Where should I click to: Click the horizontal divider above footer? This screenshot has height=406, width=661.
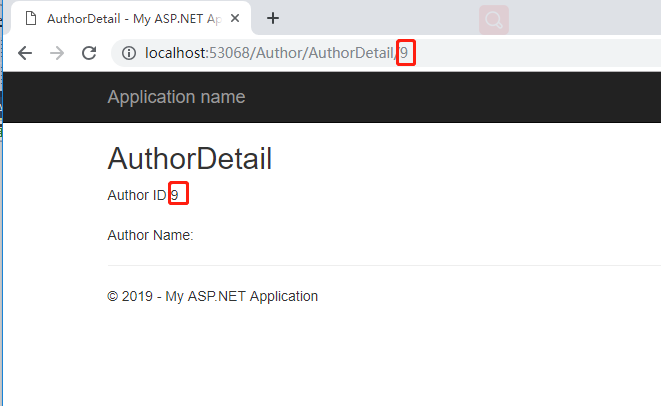coord(380,266)
